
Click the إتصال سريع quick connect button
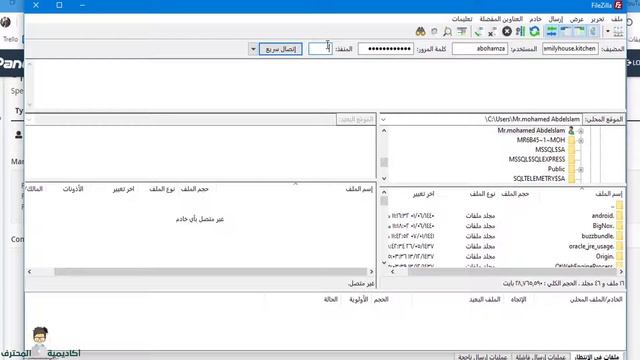tap(280, 49)
